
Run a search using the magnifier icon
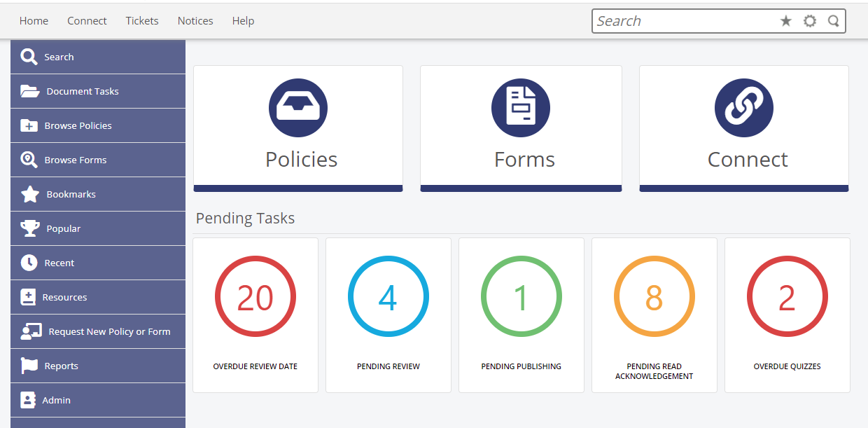point(834,21)
